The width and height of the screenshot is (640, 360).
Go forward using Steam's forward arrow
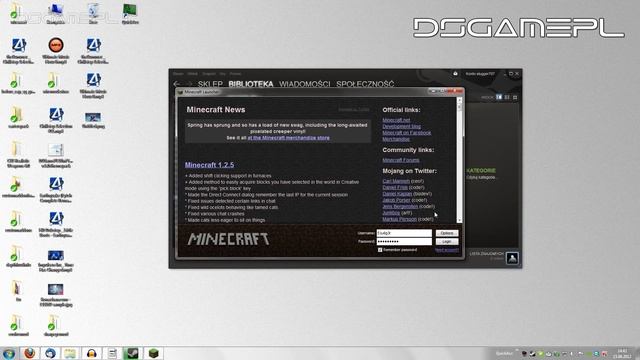(189, 84)
